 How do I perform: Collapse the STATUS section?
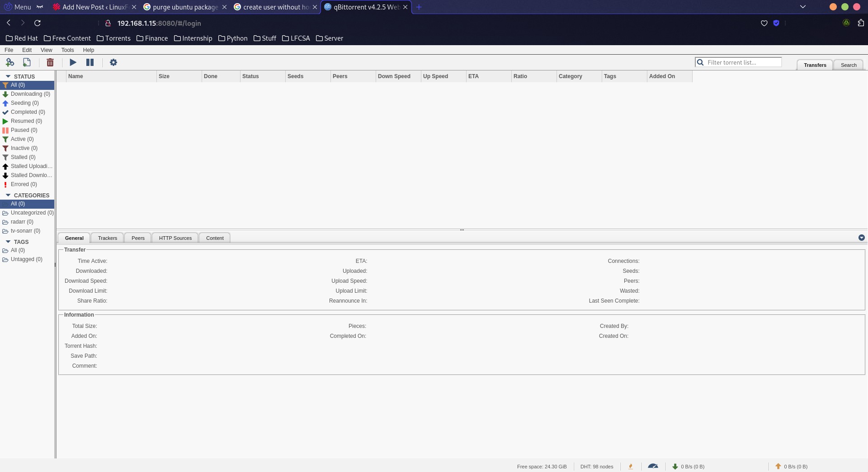(x=8, y=76)
